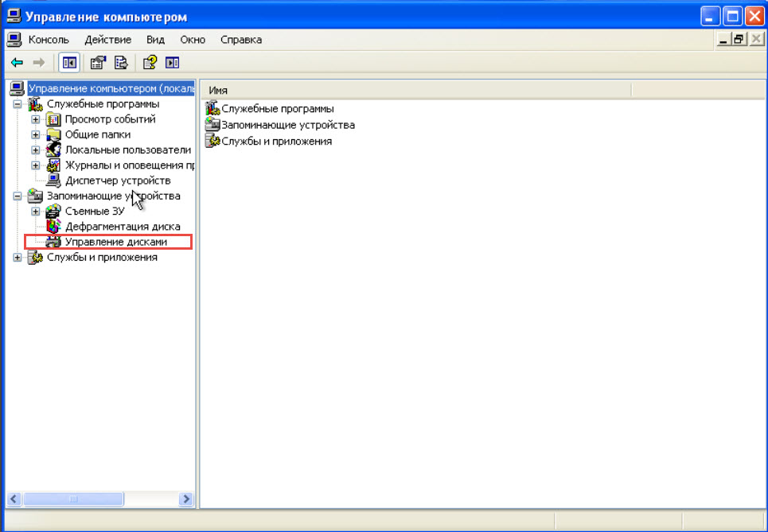The image size is (768, 532).
Task: Select Служебные программы text in the list pane
Action: [278, 109]
